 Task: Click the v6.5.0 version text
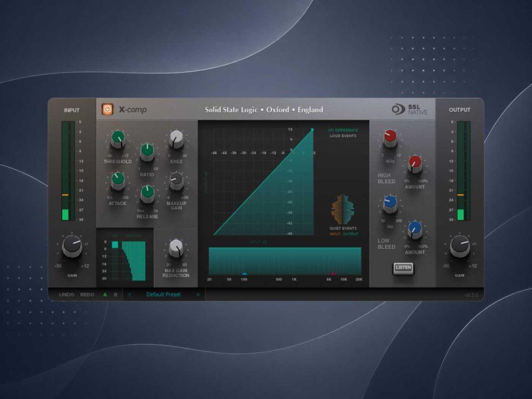click(472, 295)
